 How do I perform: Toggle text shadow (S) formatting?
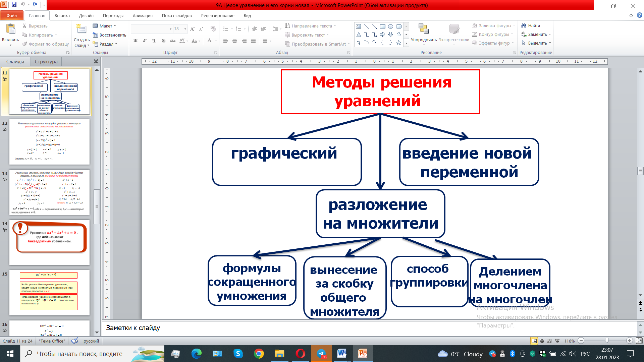click(163, 41)
